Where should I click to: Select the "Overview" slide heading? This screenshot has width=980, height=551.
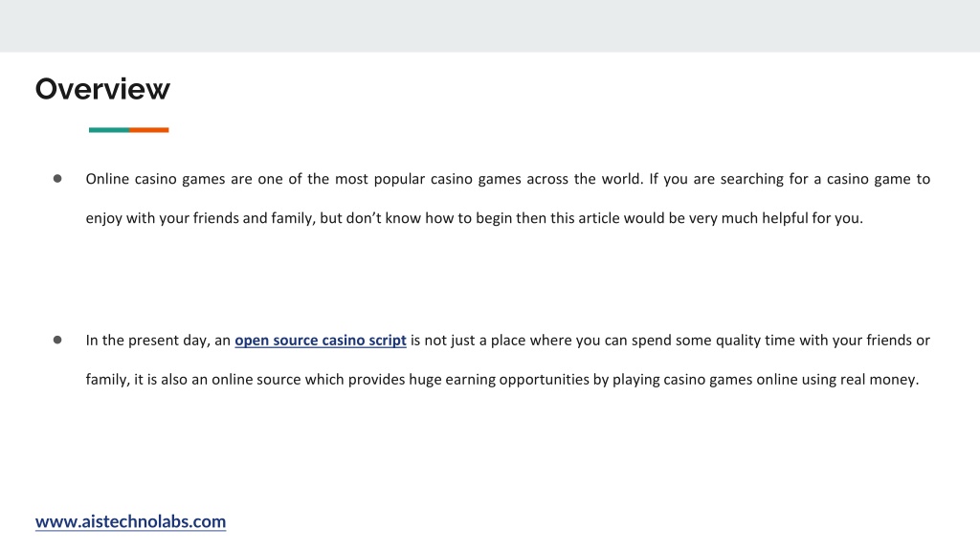pos(102,89)
